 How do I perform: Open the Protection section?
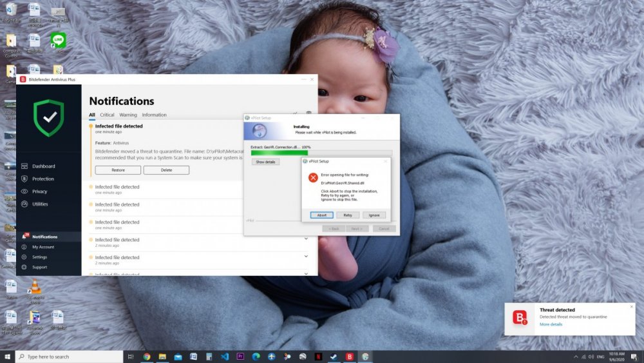tap(43, 179)
